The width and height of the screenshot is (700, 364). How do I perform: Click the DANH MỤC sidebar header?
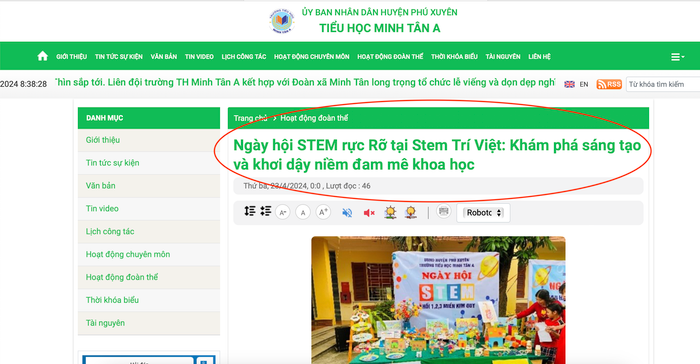[149, 118]
